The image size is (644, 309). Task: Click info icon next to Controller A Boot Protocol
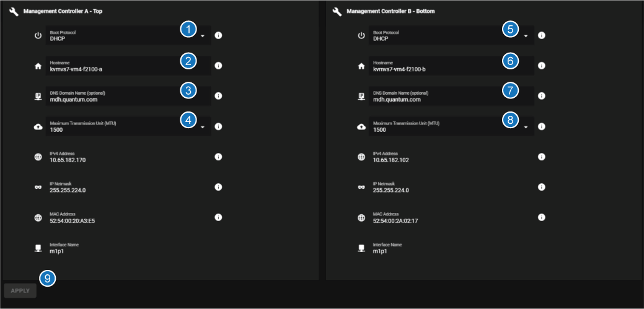pyautogui.click(x=218, y=35)
